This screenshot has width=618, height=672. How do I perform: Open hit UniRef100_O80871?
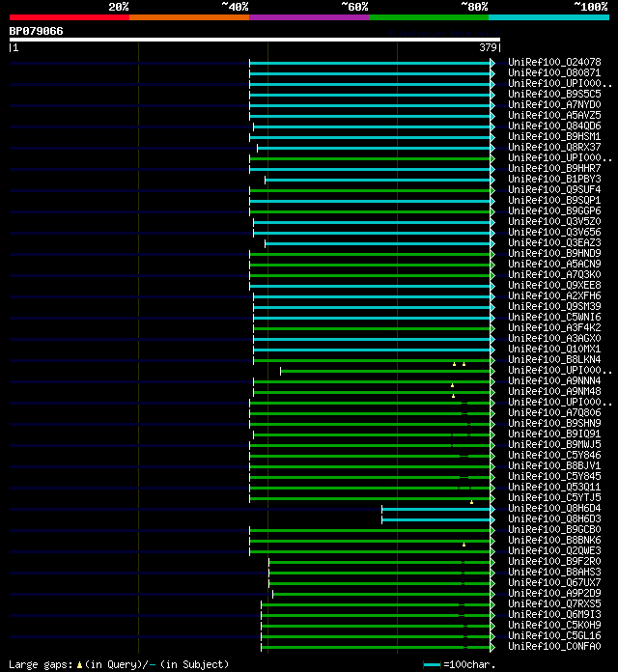[x=554, y=72]
